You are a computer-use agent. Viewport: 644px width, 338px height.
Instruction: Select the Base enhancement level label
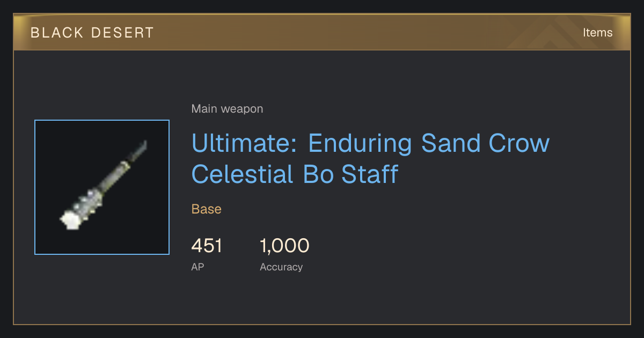(x=207, y=209)
